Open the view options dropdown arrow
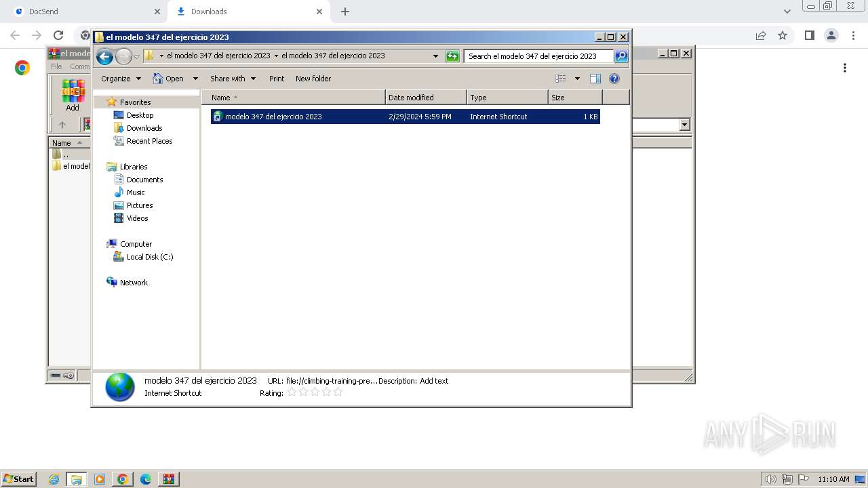868x488 pixels. pyautogui.click(x=577, y=79)
